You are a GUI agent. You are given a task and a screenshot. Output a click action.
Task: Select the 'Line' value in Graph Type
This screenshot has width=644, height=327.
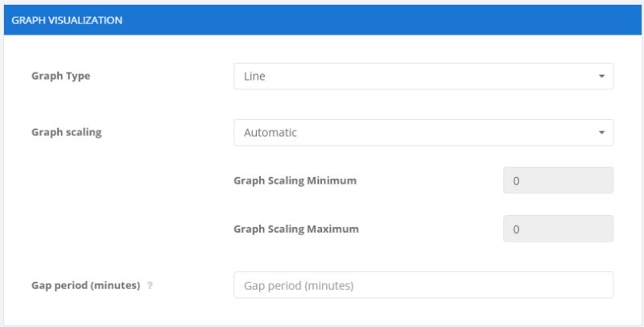point(255,77)
